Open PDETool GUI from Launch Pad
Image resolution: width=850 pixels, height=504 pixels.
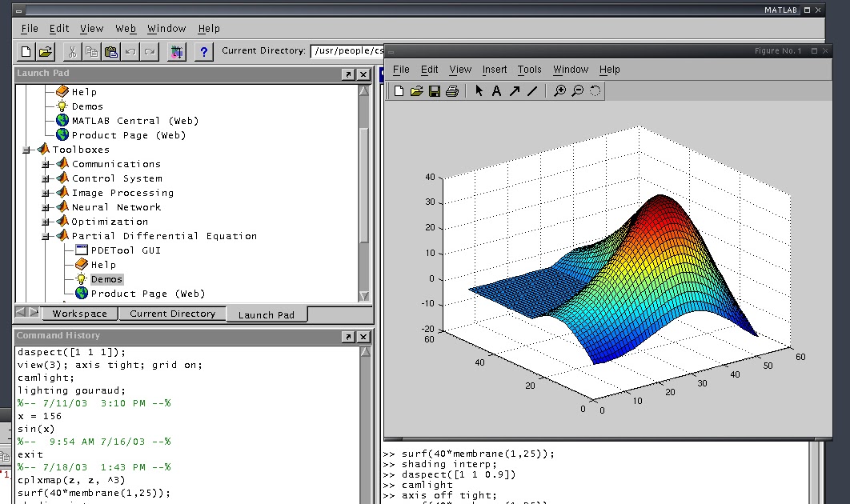126,250
